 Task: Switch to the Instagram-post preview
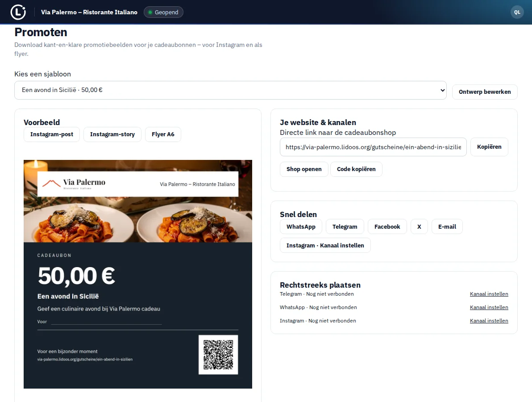pos(52,134)
